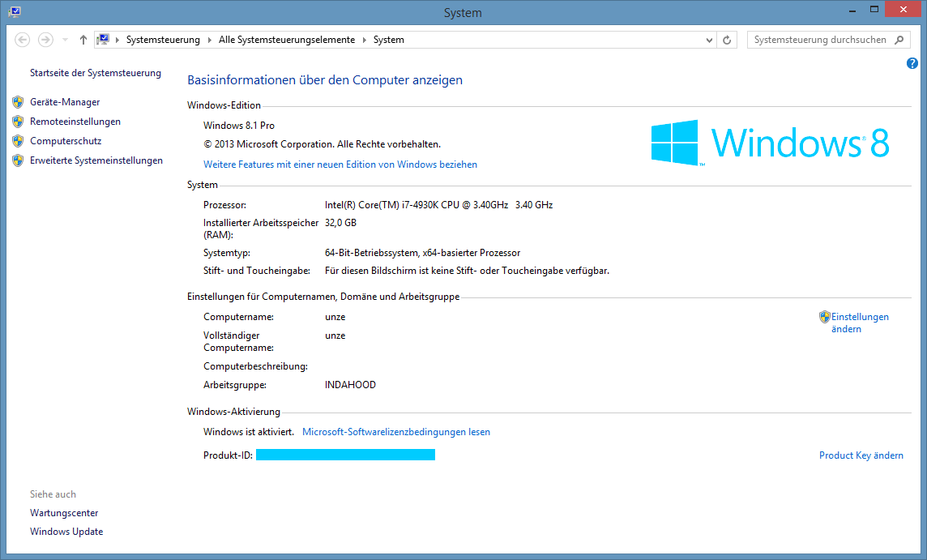Image resolution: width=927 pixels, height=560 pixels.
Task: Expand chevron after Systemsteuerung breadcrumb
Action: click(209, 40)
